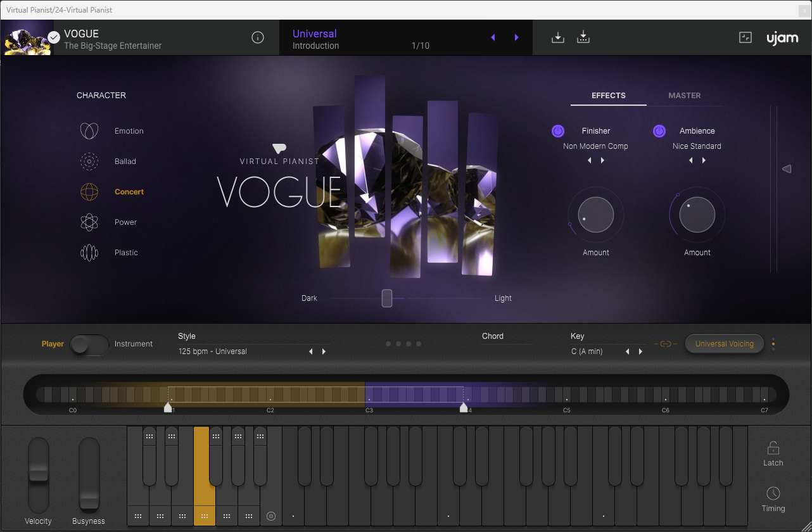Advance to the next Style preset
This screenshot has height=532, width=812.
click(x=324, y=351)
